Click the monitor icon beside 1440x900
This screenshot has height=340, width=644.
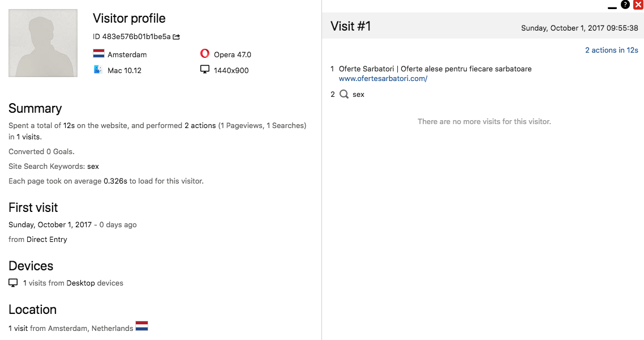click(205, 70)
